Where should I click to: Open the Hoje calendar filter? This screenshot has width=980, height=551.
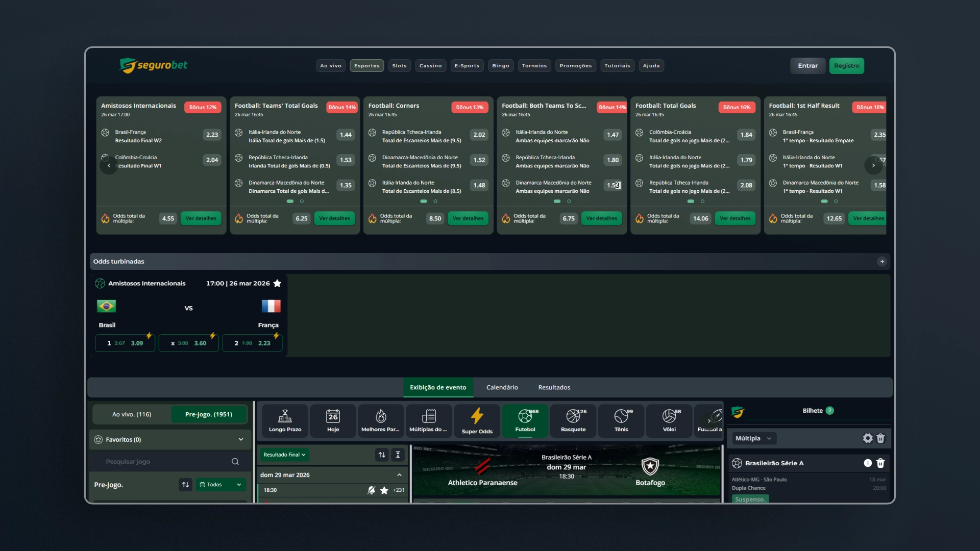click(x=333, y=421)
